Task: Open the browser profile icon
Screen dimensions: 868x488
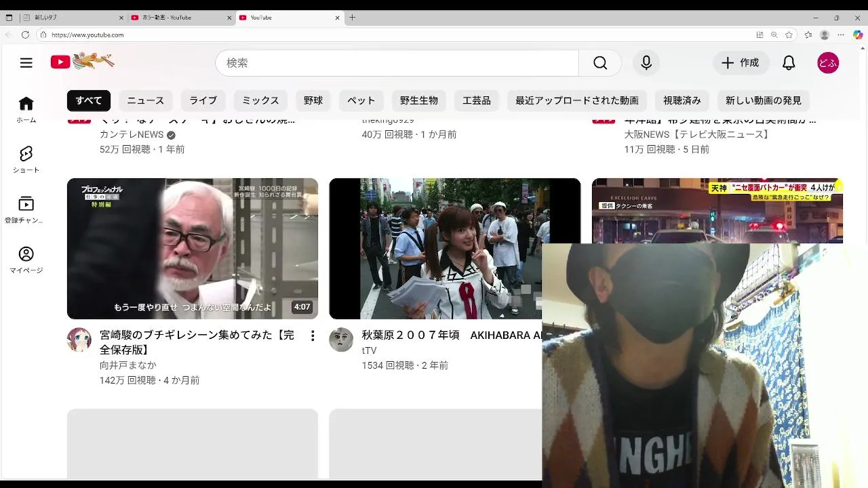Action: click(825, 35)
